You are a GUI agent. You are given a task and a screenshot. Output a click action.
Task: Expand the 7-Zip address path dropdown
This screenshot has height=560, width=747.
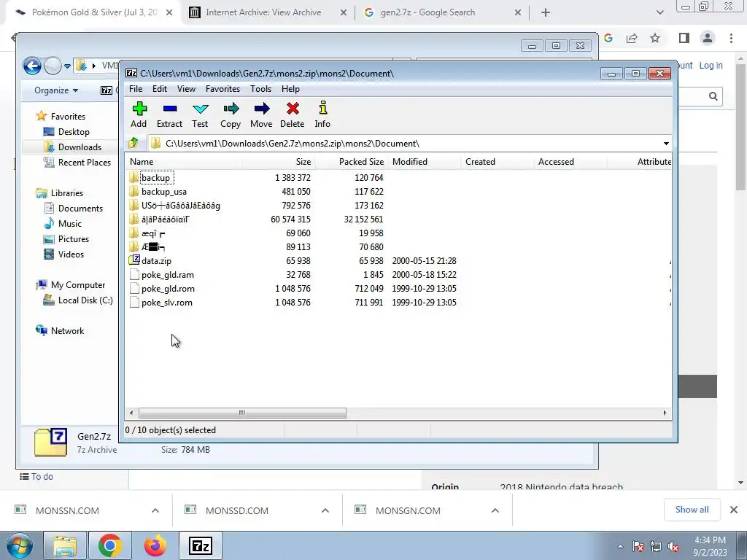click(x=666, y=144)
